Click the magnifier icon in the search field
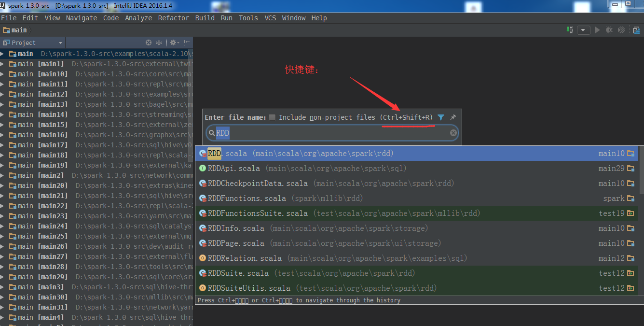Screen dimensions: 644x326 pos(212,133)
